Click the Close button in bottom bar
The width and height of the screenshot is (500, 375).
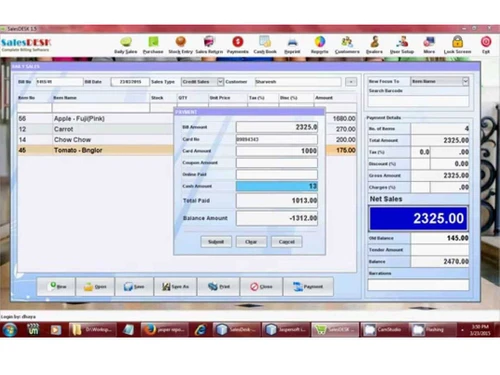(261, 286)
